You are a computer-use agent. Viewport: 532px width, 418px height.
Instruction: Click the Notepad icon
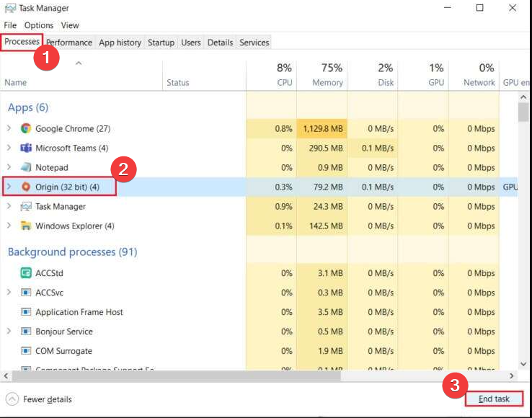click(26, 168)
